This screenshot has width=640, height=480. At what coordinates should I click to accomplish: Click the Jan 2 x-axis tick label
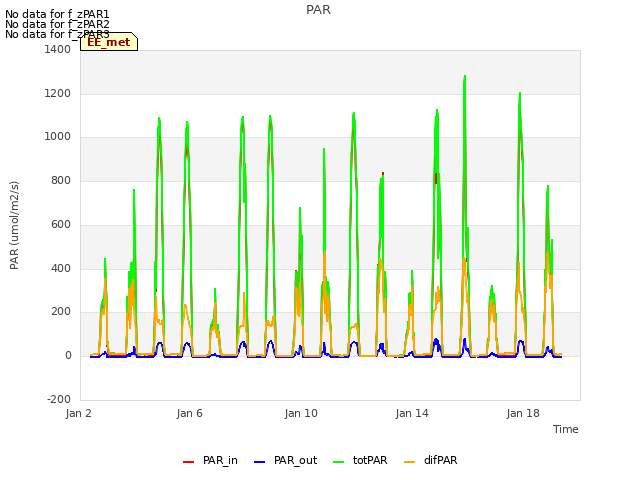tap(78, 413)
